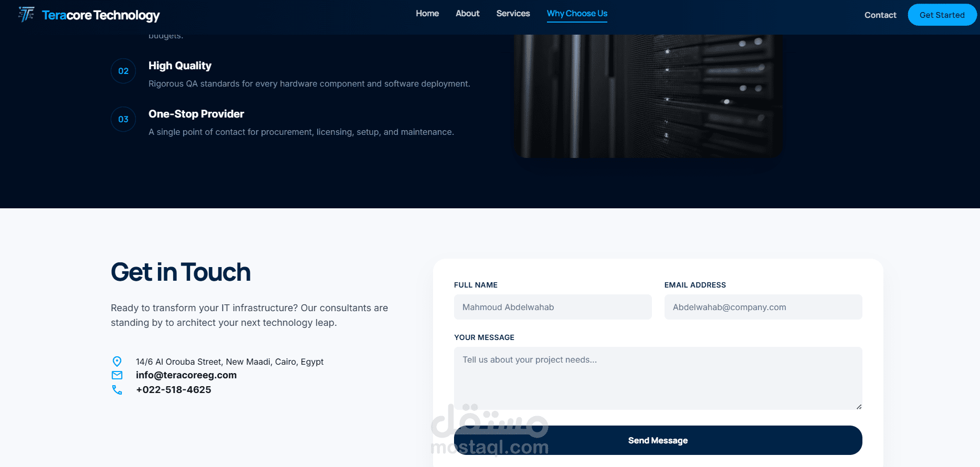This screenshot has height=467, width=980.
Task: Click the envelope email icon
Action: pyautogui.click(x=117, y=375)
